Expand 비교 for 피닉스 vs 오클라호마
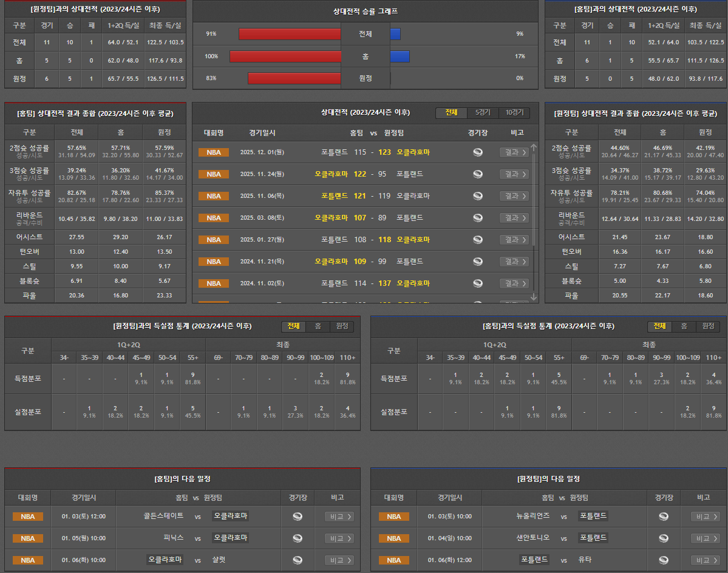728x573 pixels. (339, 538)
